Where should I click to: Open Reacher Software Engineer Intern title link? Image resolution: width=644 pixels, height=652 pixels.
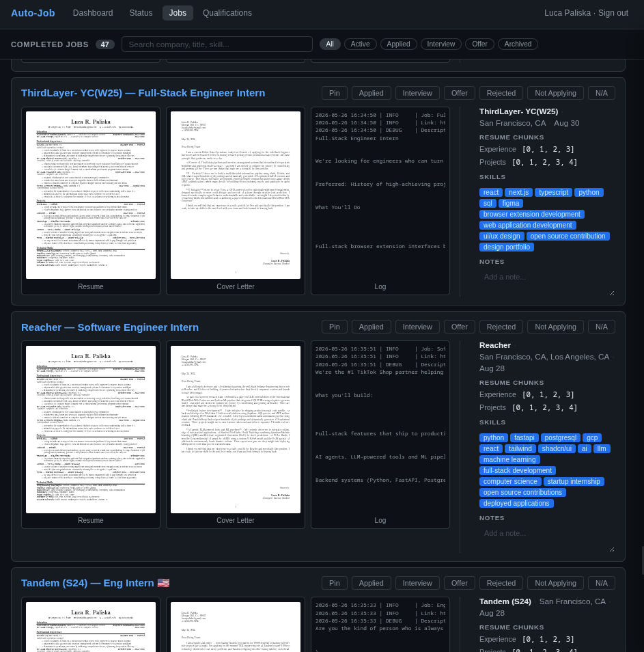pyautogui.click(x=110, y=327)
